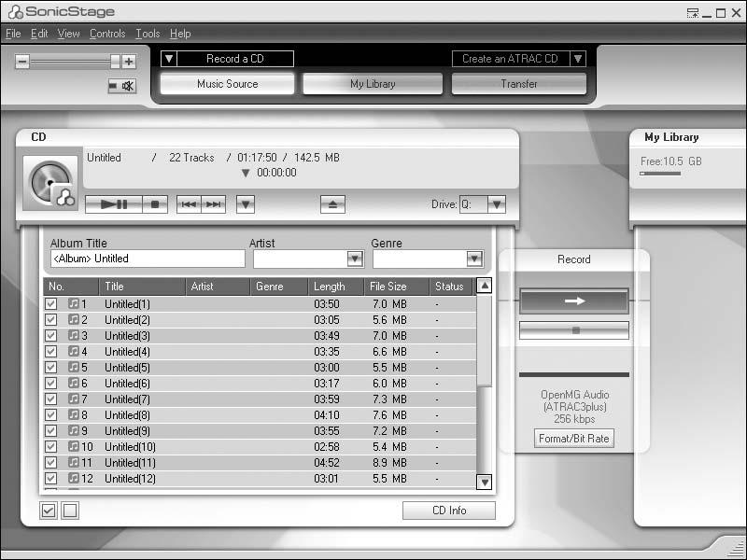This screenshot has width=747, height=560.
Task: Uncheck all tracks icon
Action: coord(70,511)
